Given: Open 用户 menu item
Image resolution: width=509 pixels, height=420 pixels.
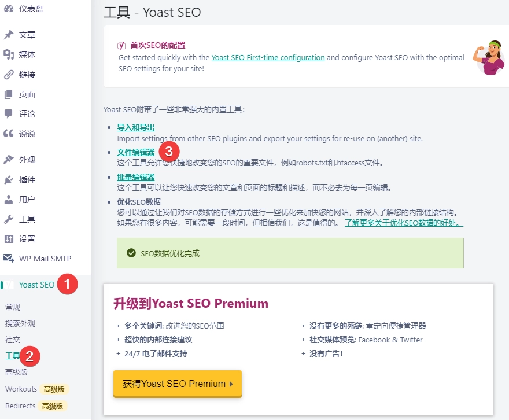Looking at the screenshot, I should tap(27, 199).
